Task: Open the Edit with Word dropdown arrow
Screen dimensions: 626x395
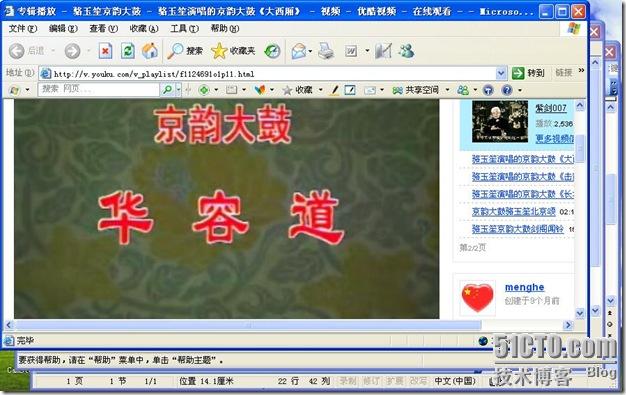Action: [x=367, y=51]
